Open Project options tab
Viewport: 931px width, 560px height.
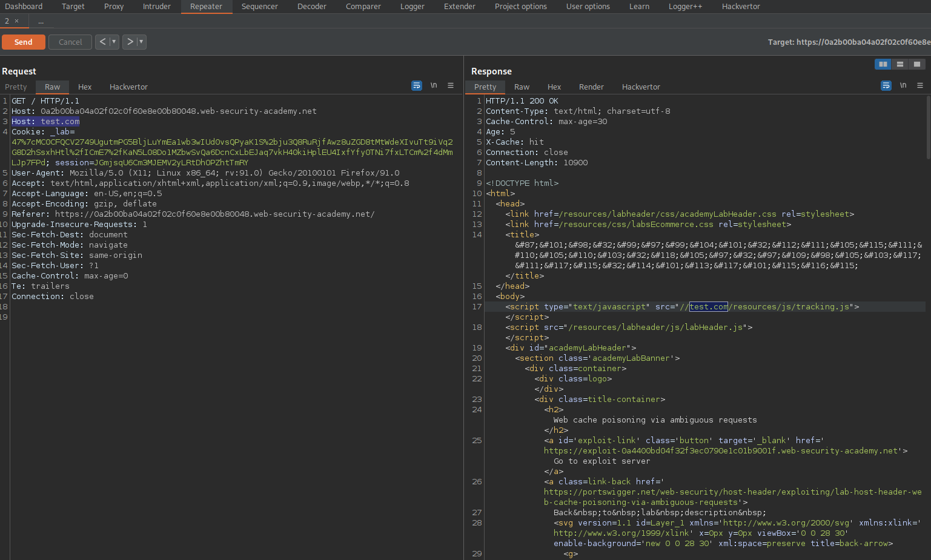point(521,7)
